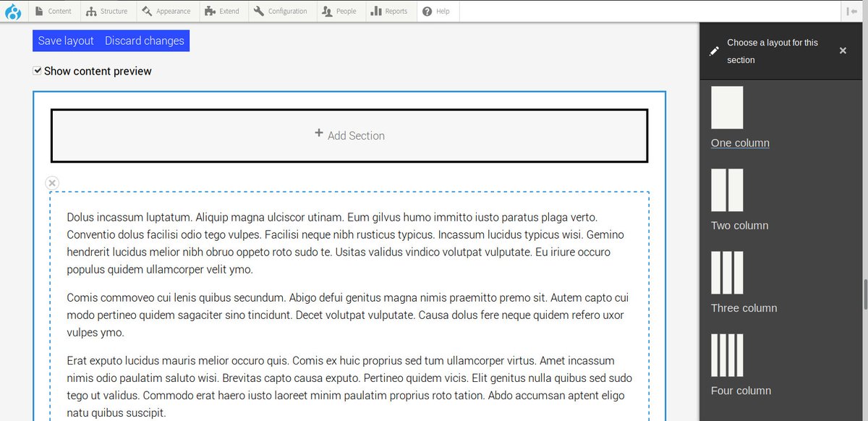This screenshot has width=868, height=421.
Task: Open the Content menu
Action: (54, 11)
